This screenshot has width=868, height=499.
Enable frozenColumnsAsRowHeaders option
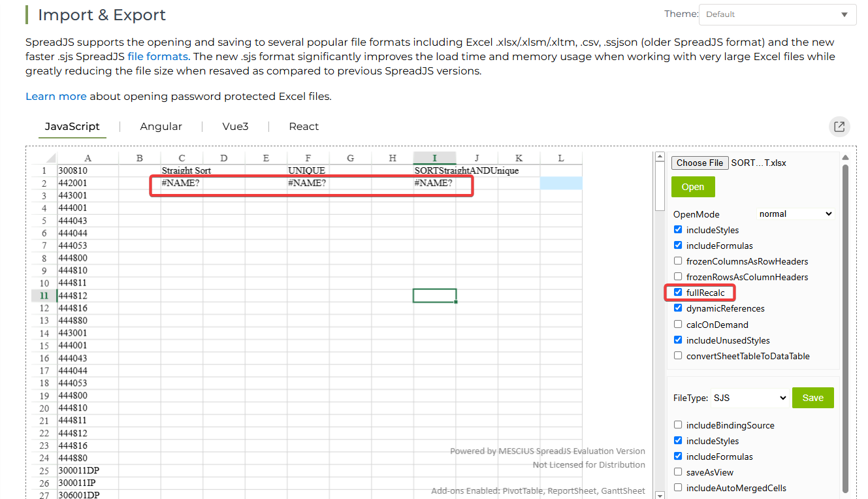coord(678,261)
